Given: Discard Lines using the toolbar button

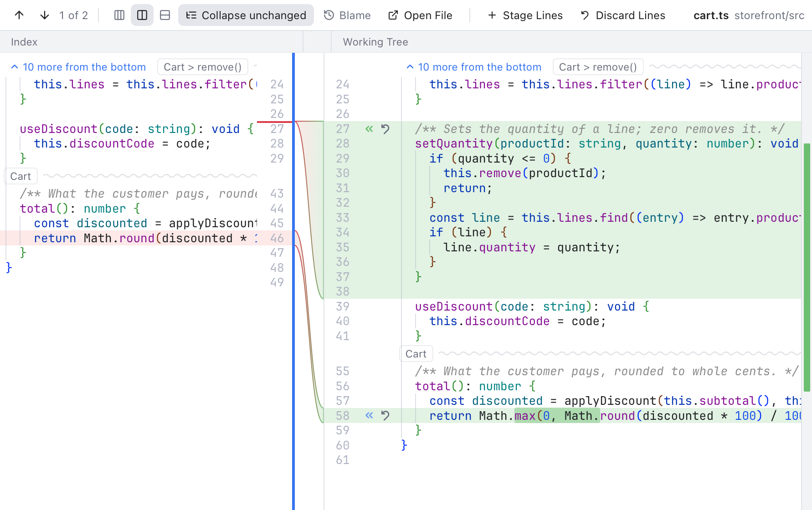Looking at the screenshot, I should pyautogui.click(x=623, y=15).
